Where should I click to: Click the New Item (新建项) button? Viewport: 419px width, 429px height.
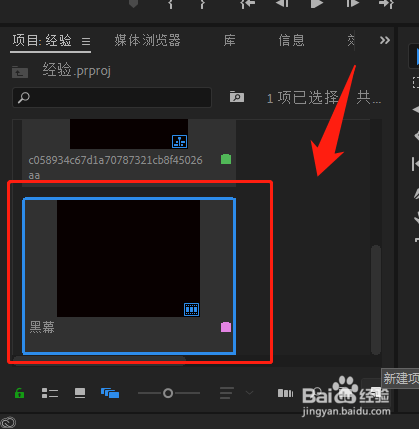(x=375, y=393)
